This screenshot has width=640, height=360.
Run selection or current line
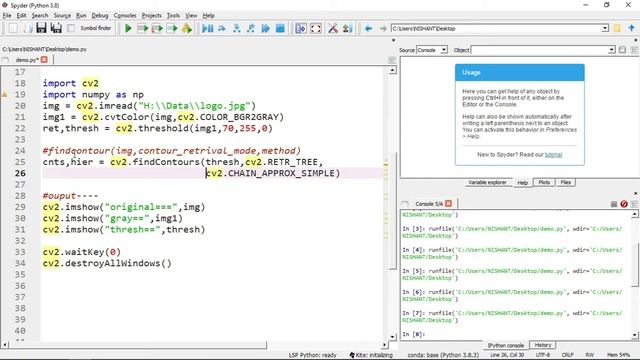[172, 29]
